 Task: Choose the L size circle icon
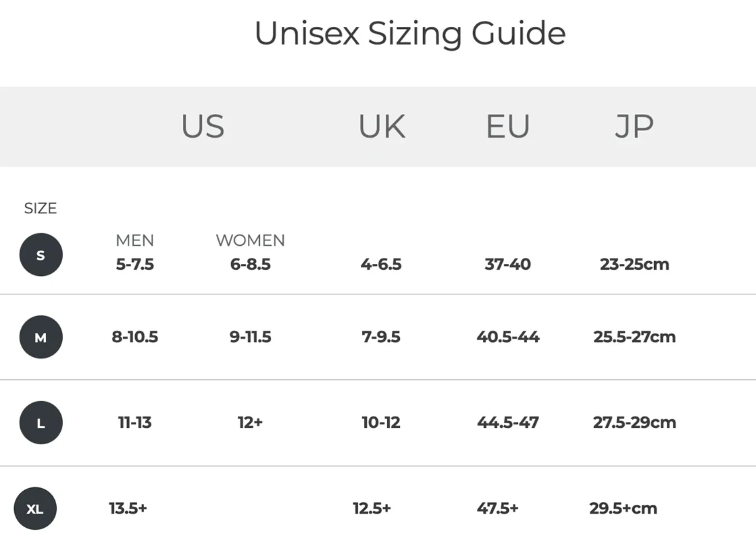(41, 423)
